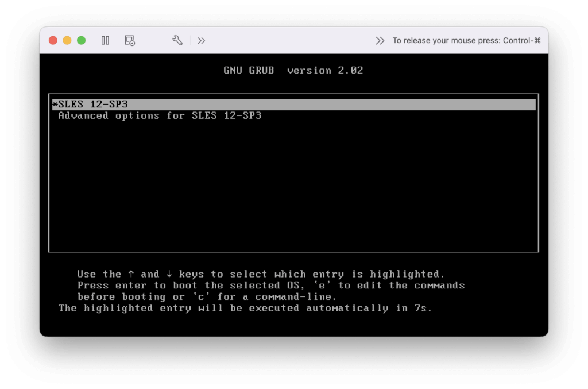
Task: Expand hidden toolbar items next to wrench
Action: click(x=201, y=40)
